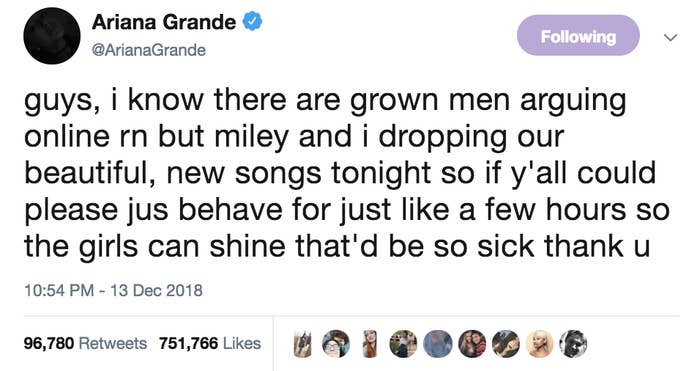The height and width of the screenshot is (371, 700).
Task: Open liker avatar showing person with glasses
Action: [336, 344]
